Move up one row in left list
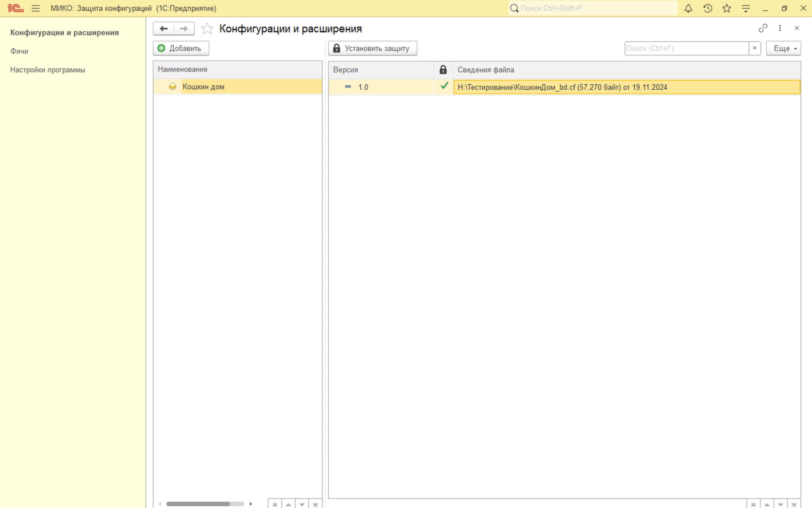 pyautogui.click(x=288, y=504)
